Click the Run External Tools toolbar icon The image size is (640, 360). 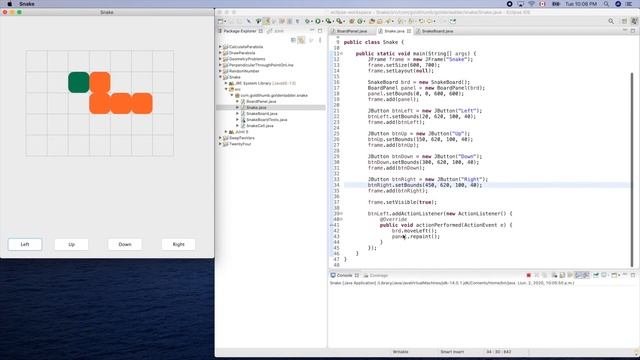click(339, 21)
